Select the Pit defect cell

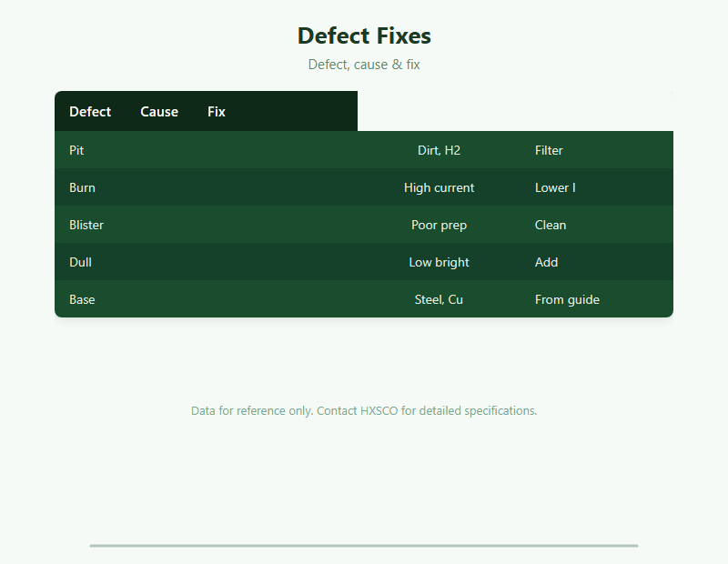207,150
